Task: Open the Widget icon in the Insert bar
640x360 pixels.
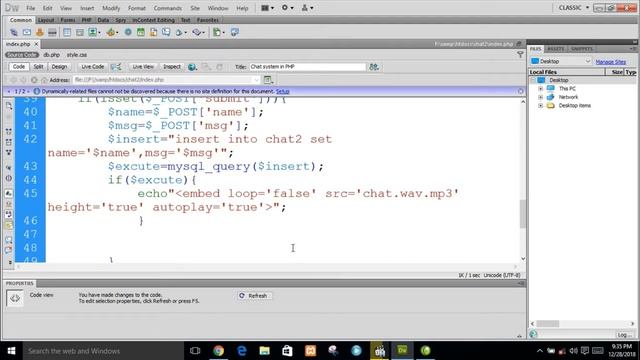Action: pos(128,32)
